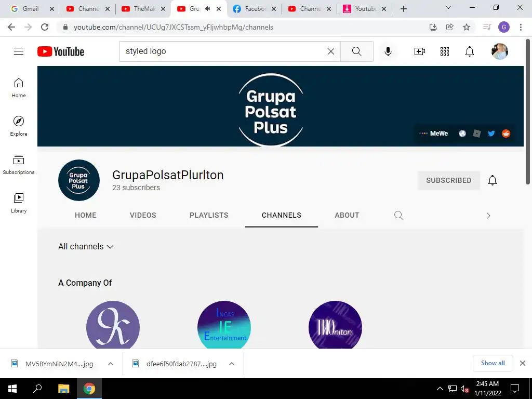The width and height of the screenshot is (532, 399).
Task: Search within the channel magnifier icon
Action: pyautogui.click(x=399, y=216)
